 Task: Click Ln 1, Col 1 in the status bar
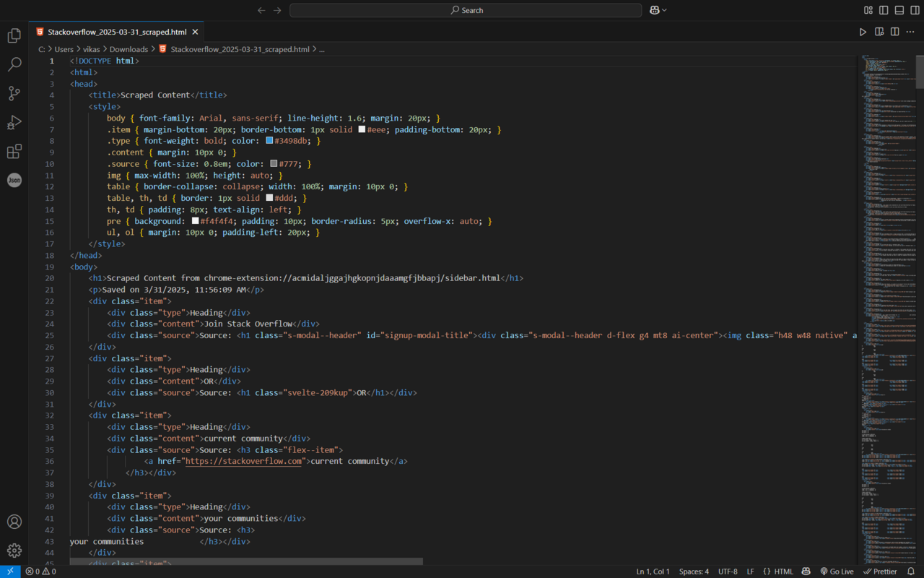point(653,571)
